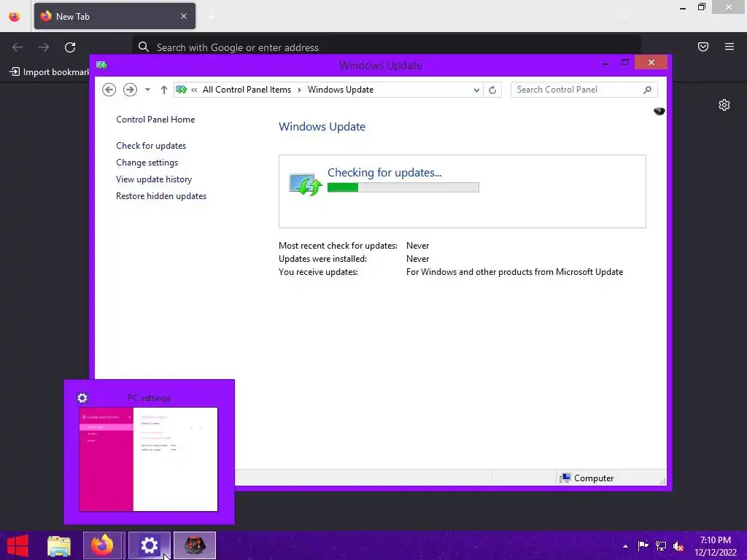Click the Most recent check for updates label
The image size is (747, 560).
click(338, 246)
